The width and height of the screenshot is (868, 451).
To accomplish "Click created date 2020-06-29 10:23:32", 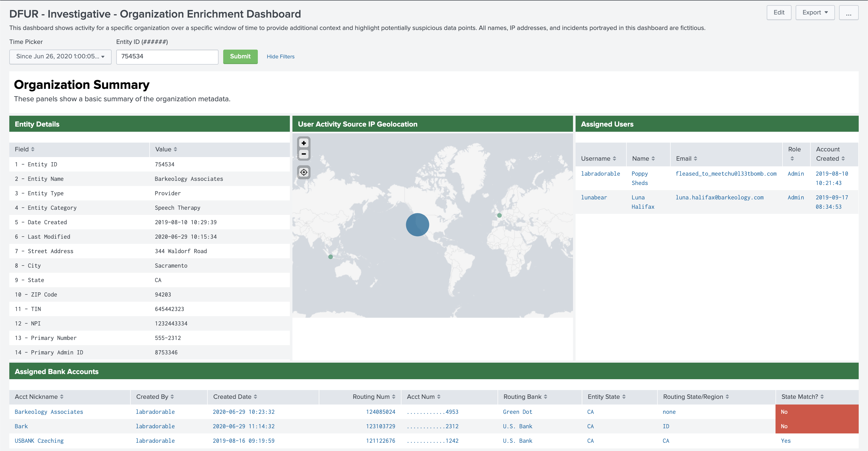I will click(x=243, y=412).
